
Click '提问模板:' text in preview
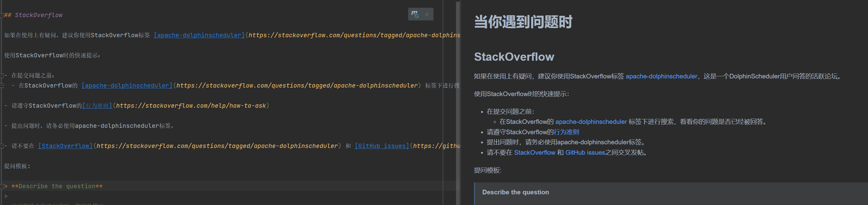pyautogui.click(x=487, y=170)
